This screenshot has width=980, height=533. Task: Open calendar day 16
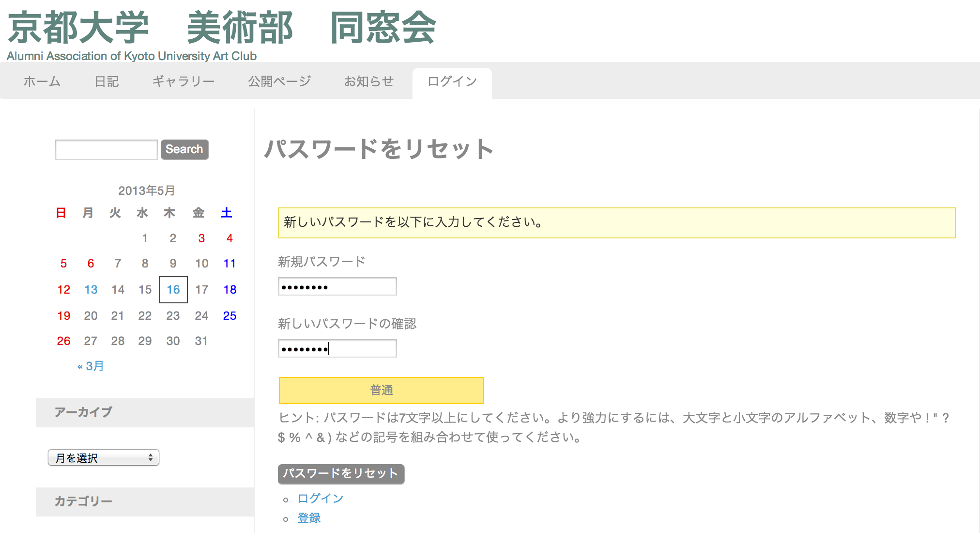(173, 290)
